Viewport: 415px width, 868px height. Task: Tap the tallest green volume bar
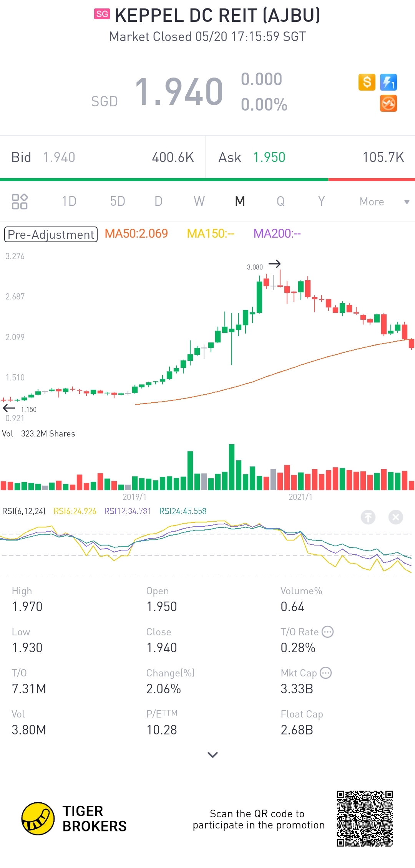click(232, 467)
